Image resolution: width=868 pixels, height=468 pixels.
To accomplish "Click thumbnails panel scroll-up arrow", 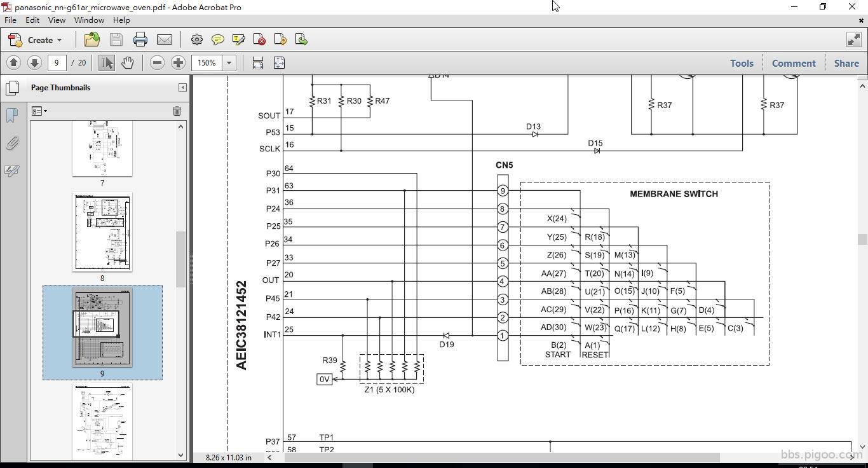I will (x=180, y=127).
